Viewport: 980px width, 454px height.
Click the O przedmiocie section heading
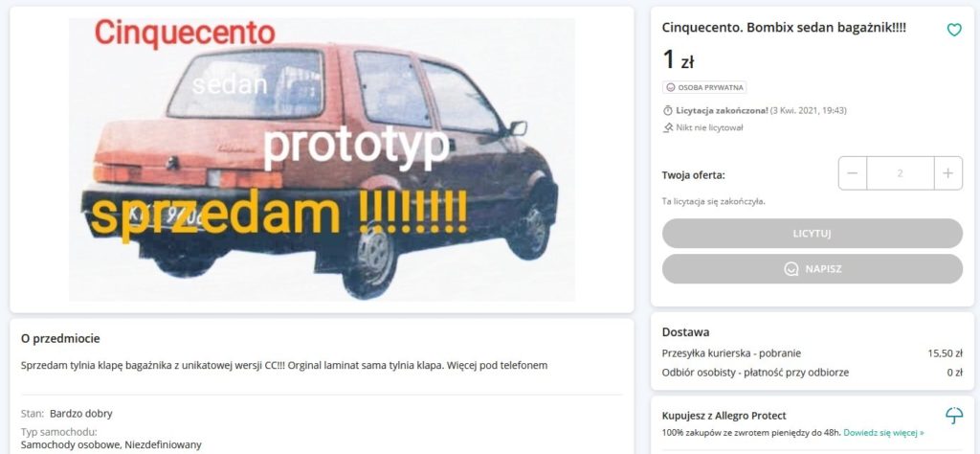click(60, 338)
